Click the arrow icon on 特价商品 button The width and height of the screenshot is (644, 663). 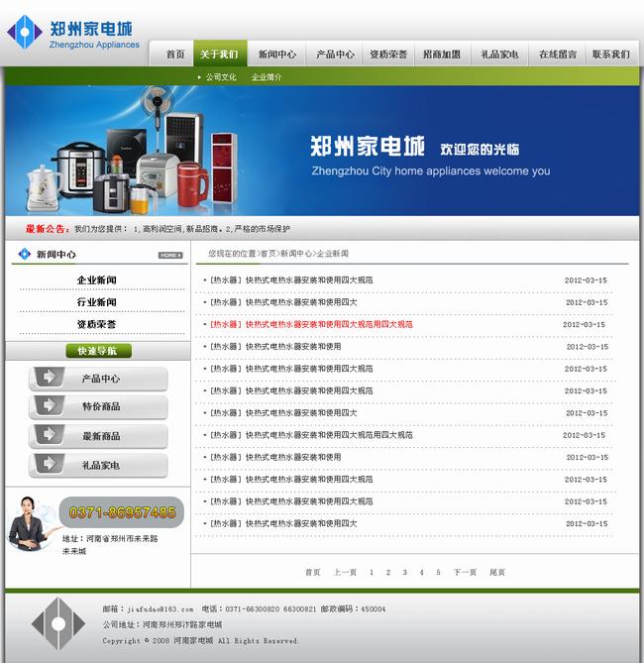pos(49,406)
